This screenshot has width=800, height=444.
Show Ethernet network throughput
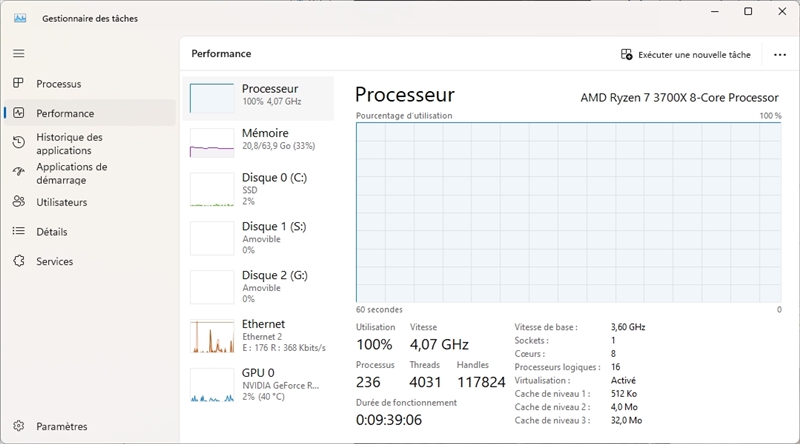click(x=260, y=335)
